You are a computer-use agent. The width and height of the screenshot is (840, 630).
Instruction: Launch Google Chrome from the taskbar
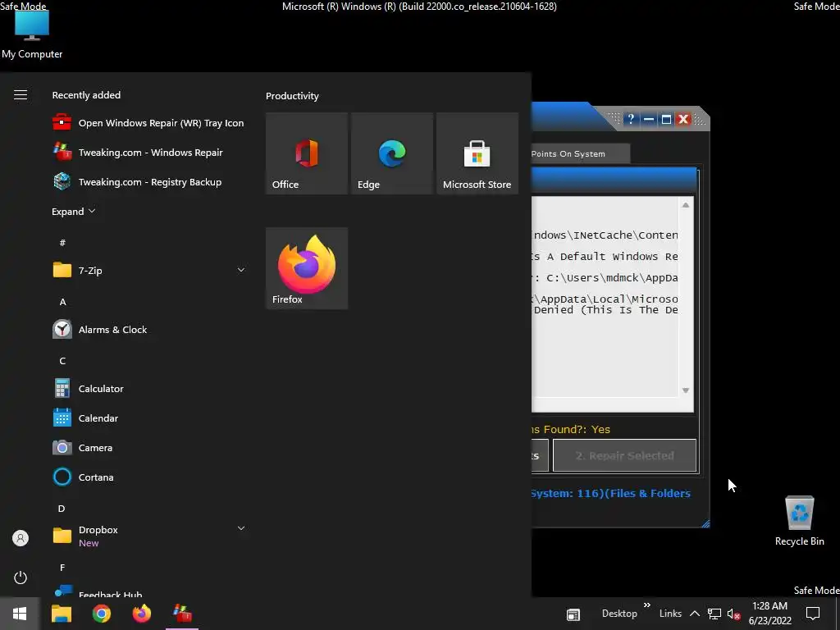(x=101, y=614)
